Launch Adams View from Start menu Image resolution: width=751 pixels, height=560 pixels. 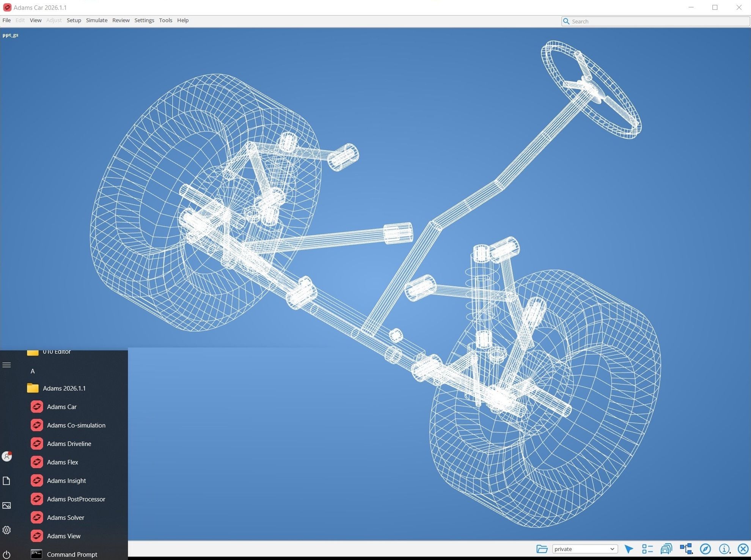point(64,536)
